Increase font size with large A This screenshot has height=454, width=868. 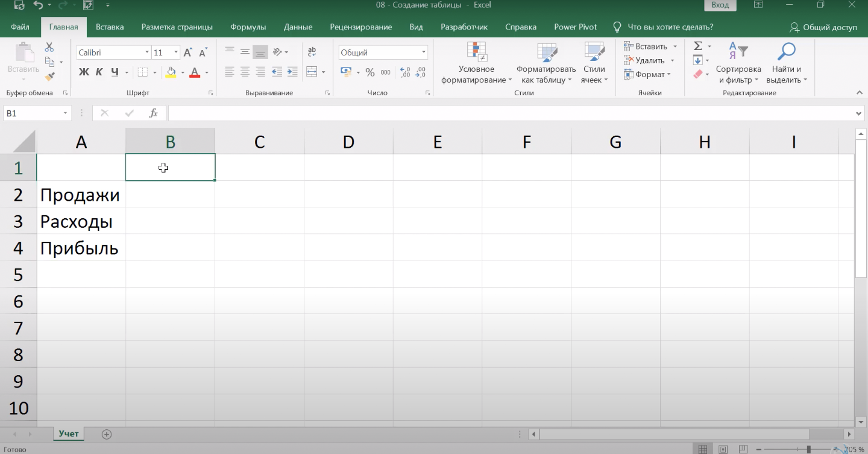tap(188, 52)
